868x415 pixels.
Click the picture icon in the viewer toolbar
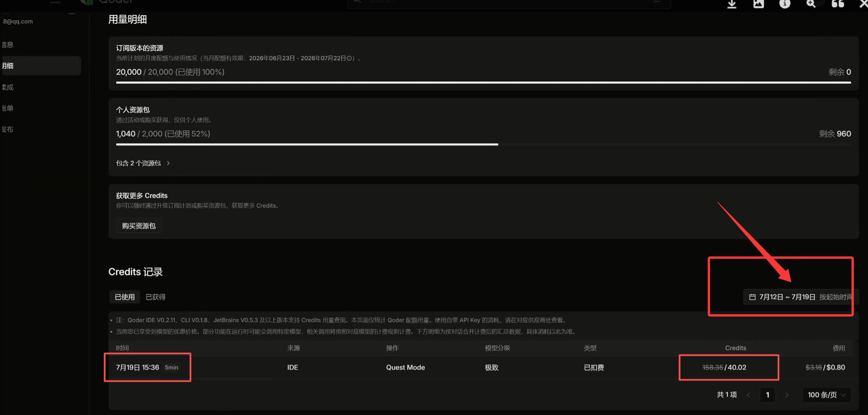759,4
